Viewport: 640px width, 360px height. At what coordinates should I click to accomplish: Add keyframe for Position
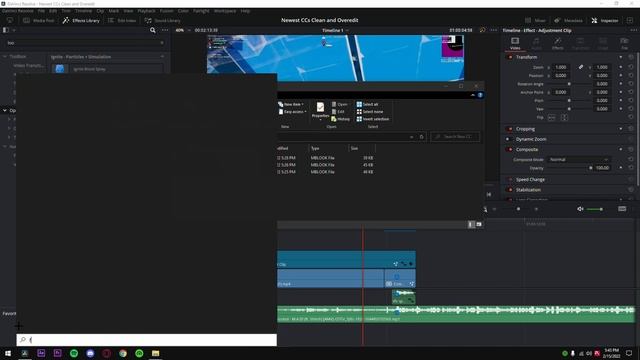point(621,76)
